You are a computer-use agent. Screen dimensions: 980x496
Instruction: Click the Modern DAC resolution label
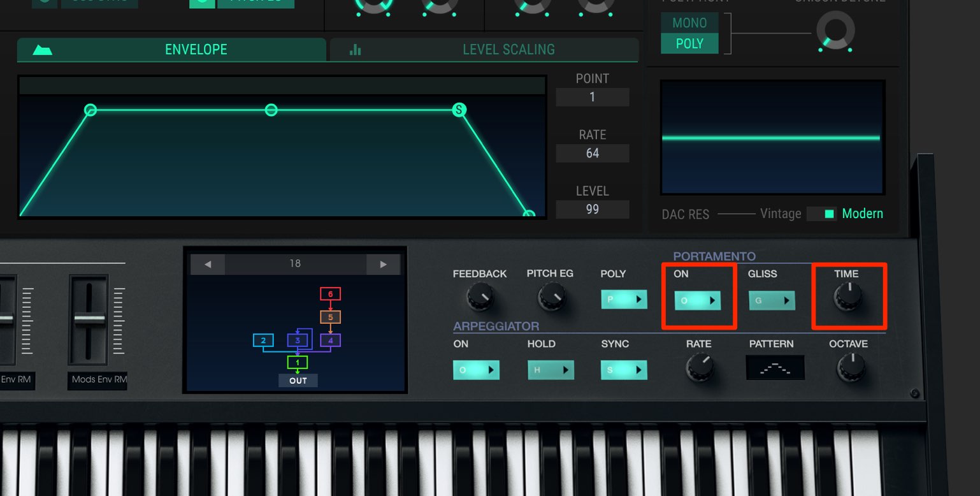(863, 214)
